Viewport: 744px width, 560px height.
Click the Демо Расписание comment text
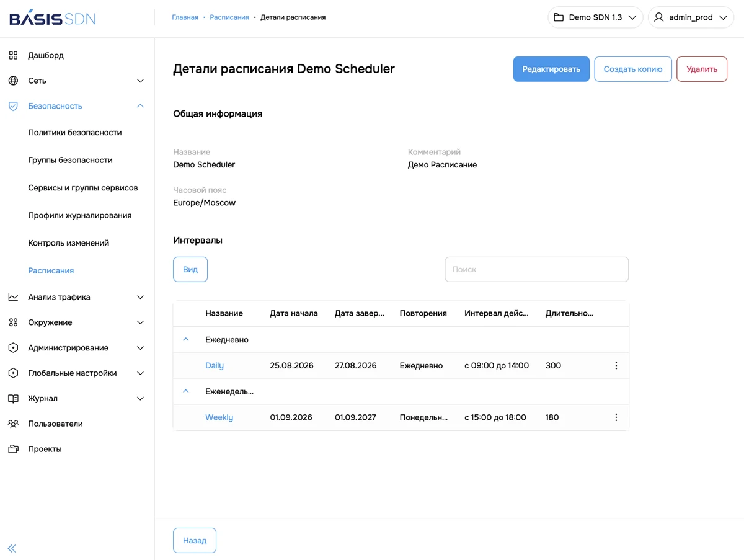tap(443, 165)
